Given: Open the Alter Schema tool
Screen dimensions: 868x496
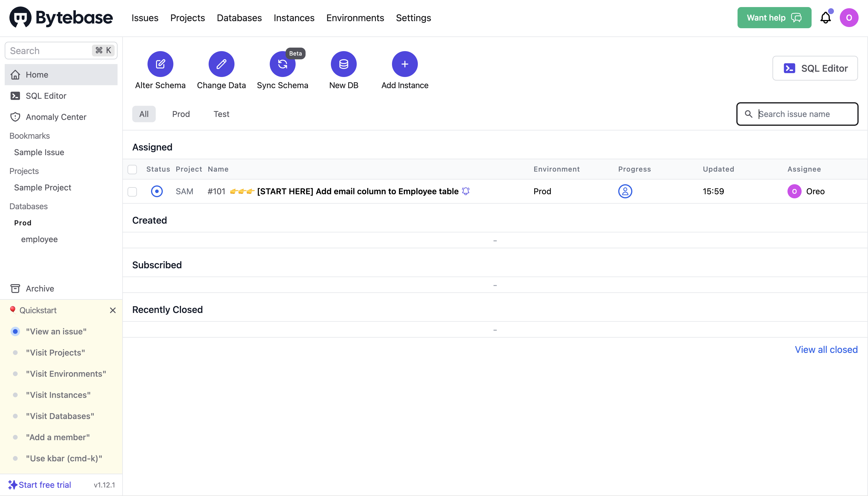Looking at the screenshot, I should [x=160, y=64].
